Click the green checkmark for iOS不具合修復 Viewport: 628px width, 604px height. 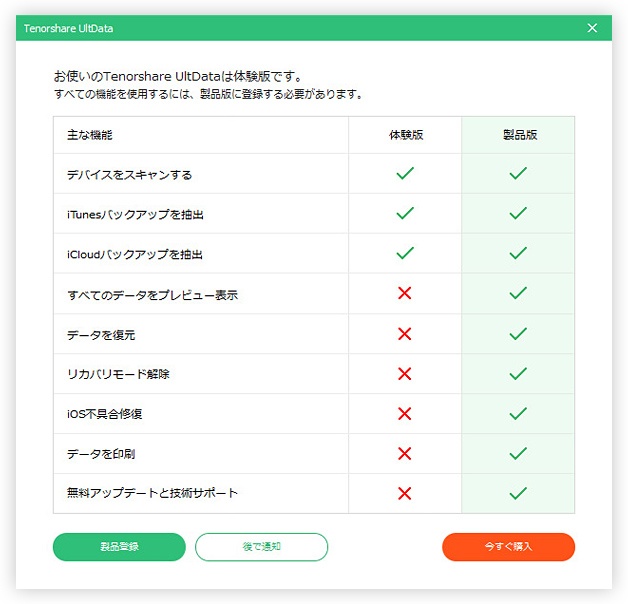pos(518,413)
